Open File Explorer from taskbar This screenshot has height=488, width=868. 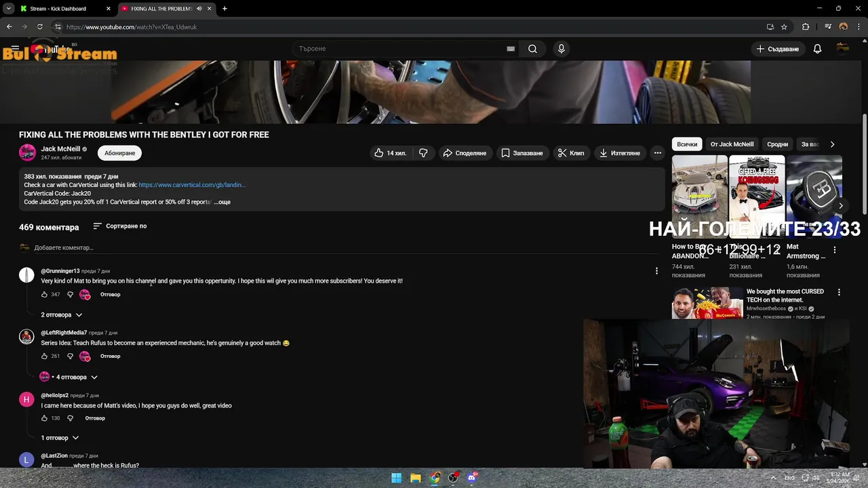click(415, 478)
